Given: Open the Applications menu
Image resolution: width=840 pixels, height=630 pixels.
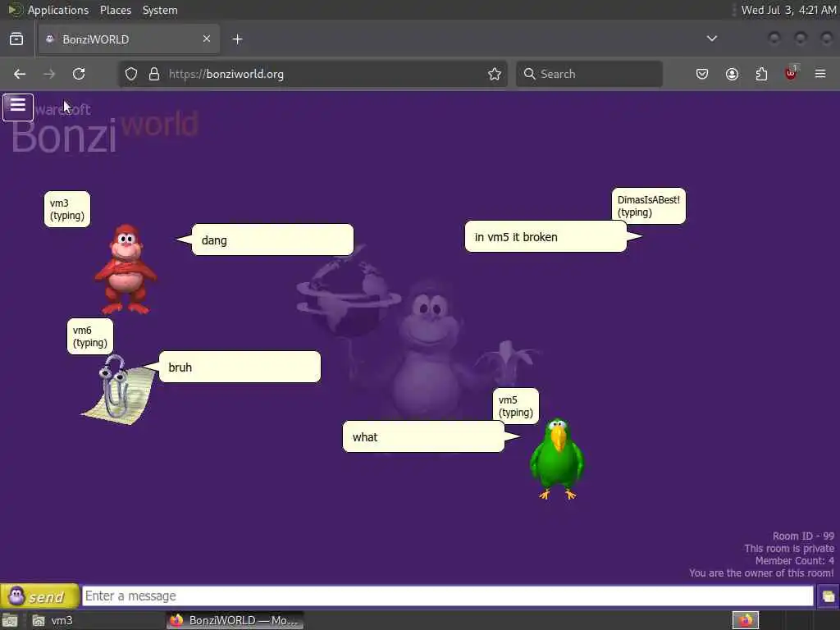Looking at the screenshot, I should [58, 10].
